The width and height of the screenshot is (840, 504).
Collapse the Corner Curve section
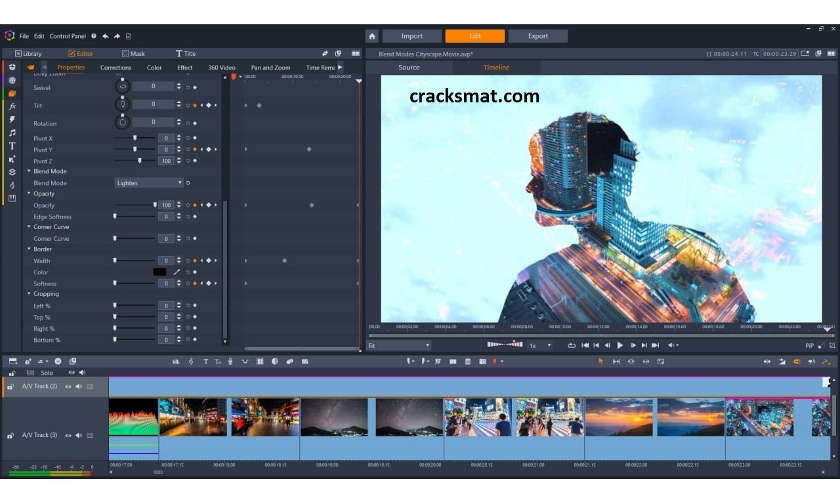29,227
